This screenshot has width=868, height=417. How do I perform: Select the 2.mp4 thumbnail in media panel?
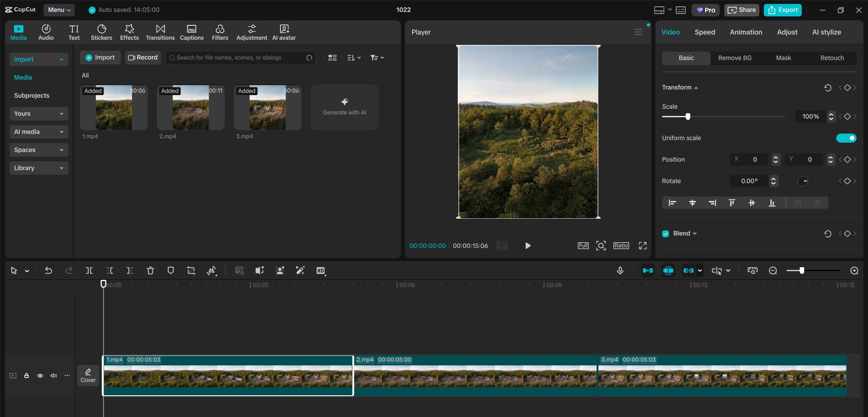[190, 107]
